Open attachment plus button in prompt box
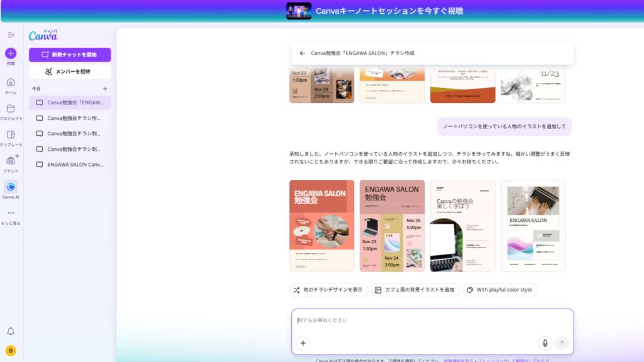 [303, 343]
